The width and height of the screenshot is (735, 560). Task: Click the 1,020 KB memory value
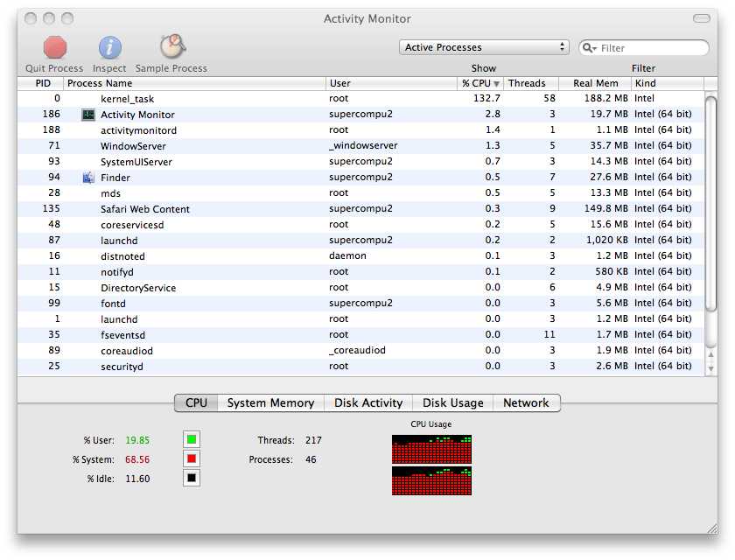click(x=607, y=240)
